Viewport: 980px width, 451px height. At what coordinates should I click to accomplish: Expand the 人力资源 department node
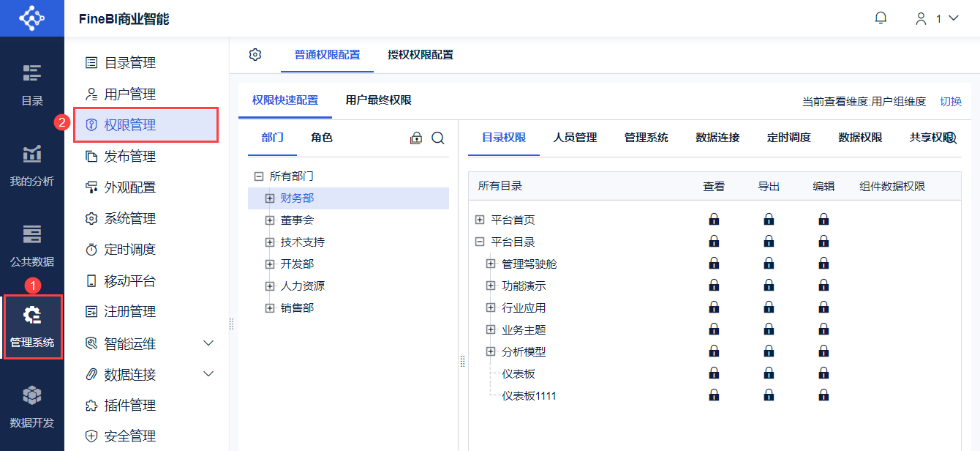click(x=270, y=286)
